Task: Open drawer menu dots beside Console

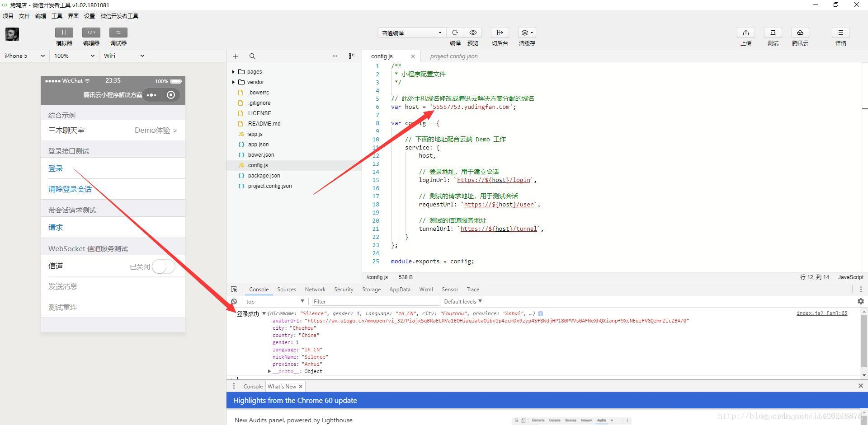Action: [x=234, y=386]
